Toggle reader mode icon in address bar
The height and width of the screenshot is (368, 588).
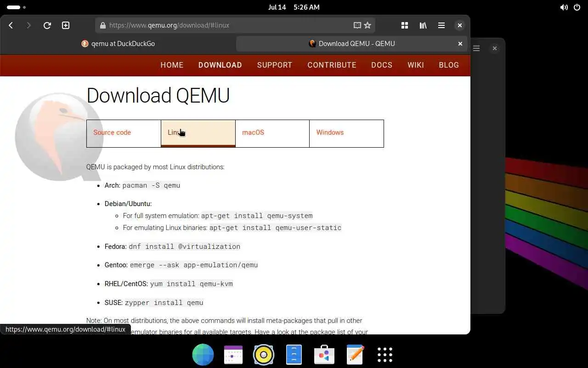tap(357, 25)
